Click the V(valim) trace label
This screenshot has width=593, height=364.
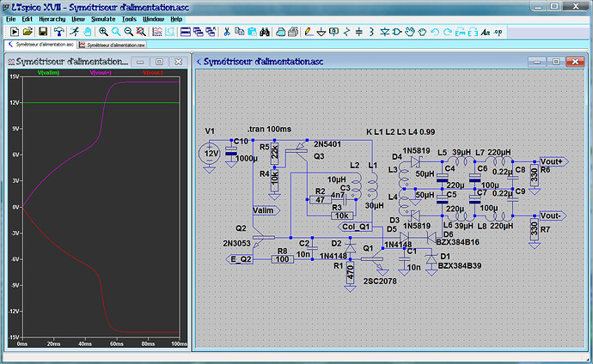point(48,73)
